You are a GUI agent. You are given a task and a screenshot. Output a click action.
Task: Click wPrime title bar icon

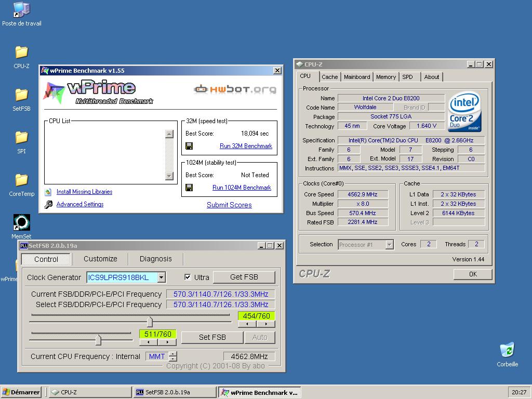coord(45,71)
